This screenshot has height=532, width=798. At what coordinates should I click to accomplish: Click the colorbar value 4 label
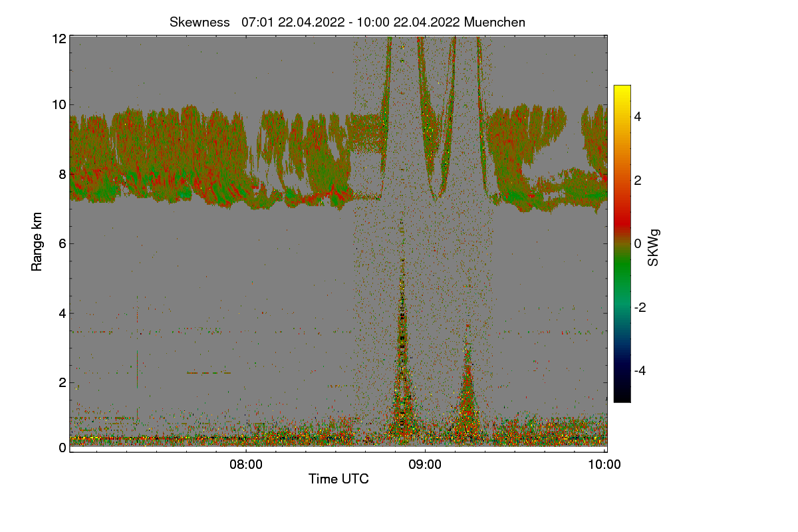coord(638,116)
